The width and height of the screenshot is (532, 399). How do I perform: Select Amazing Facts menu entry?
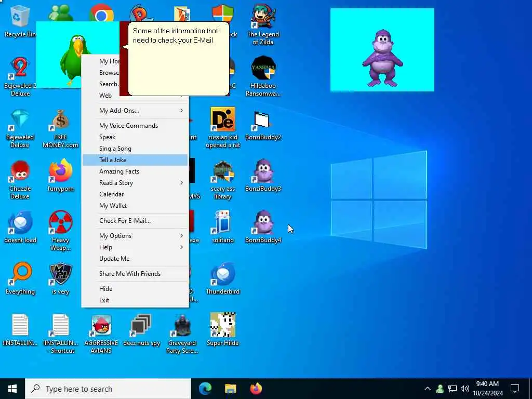coord(135,171)
